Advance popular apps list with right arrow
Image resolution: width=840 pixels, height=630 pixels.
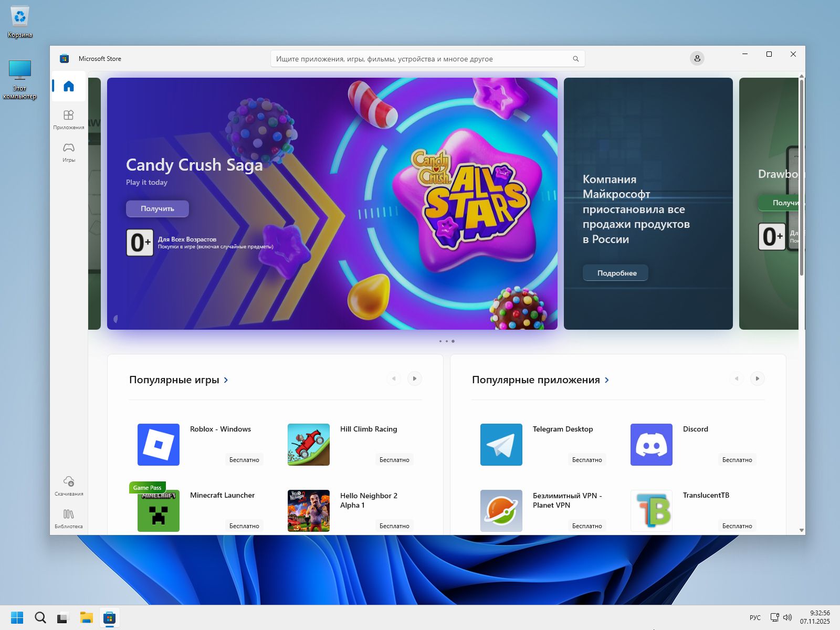757,379
